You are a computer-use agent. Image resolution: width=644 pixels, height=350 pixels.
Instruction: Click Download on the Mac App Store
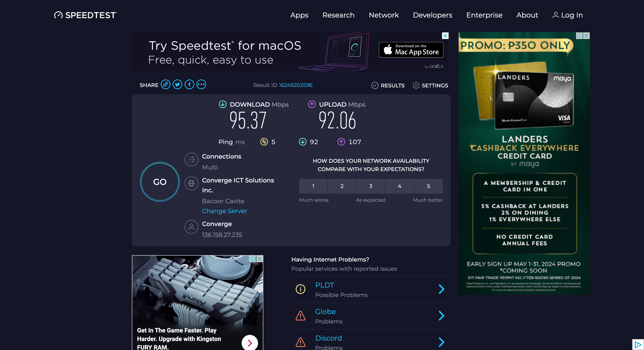(x=411, y=50)
